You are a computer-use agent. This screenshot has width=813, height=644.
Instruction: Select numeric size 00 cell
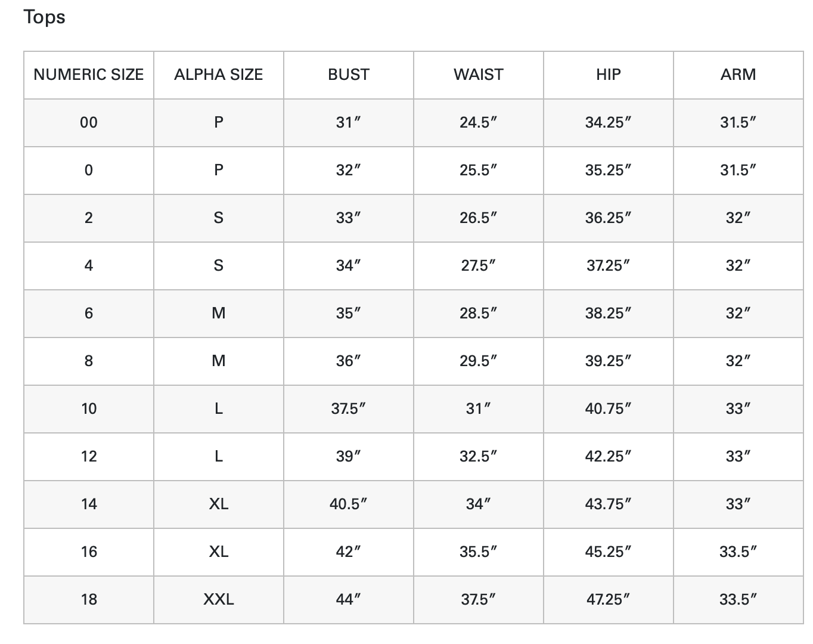89,122
